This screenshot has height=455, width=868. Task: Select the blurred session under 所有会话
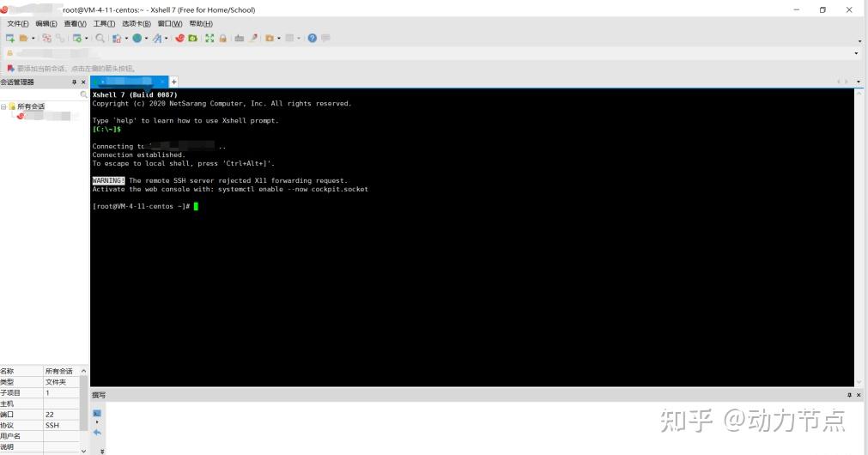coord(47,116)
